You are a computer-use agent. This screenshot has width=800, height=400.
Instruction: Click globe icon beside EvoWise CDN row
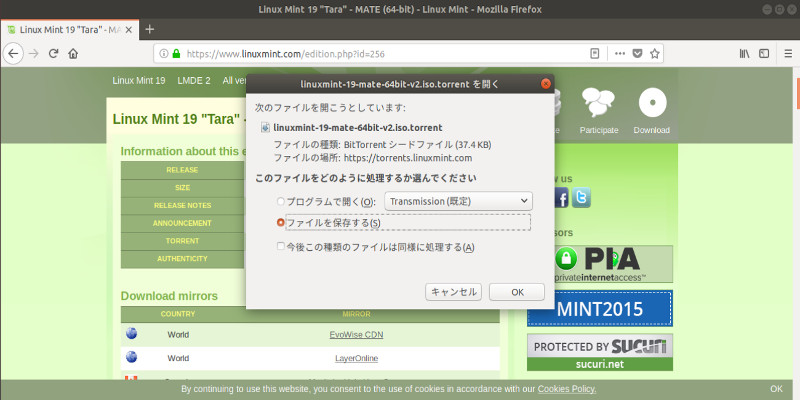pyautogui.click(x=132, y=334)
